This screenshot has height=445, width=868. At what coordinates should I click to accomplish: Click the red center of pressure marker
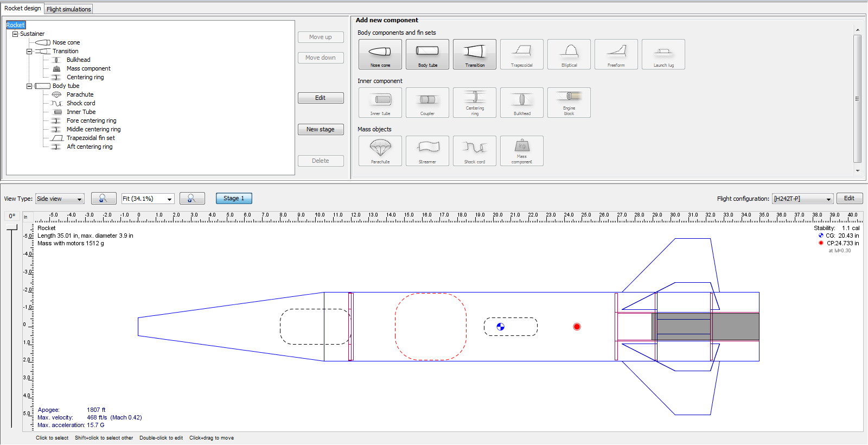click(577, 327)
